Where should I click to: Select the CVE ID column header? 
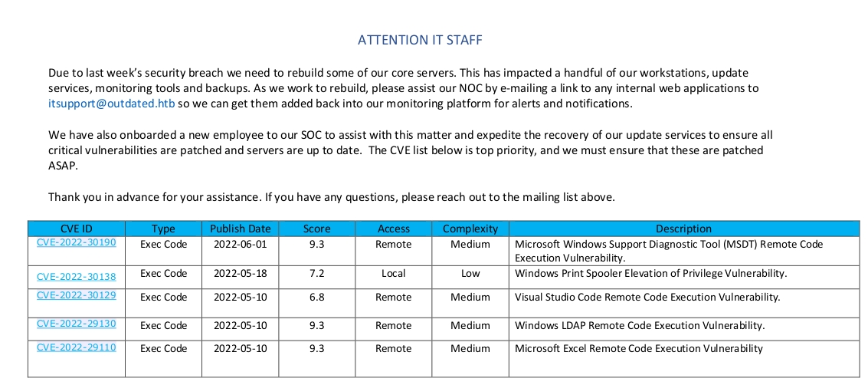(x=76, y=229)
